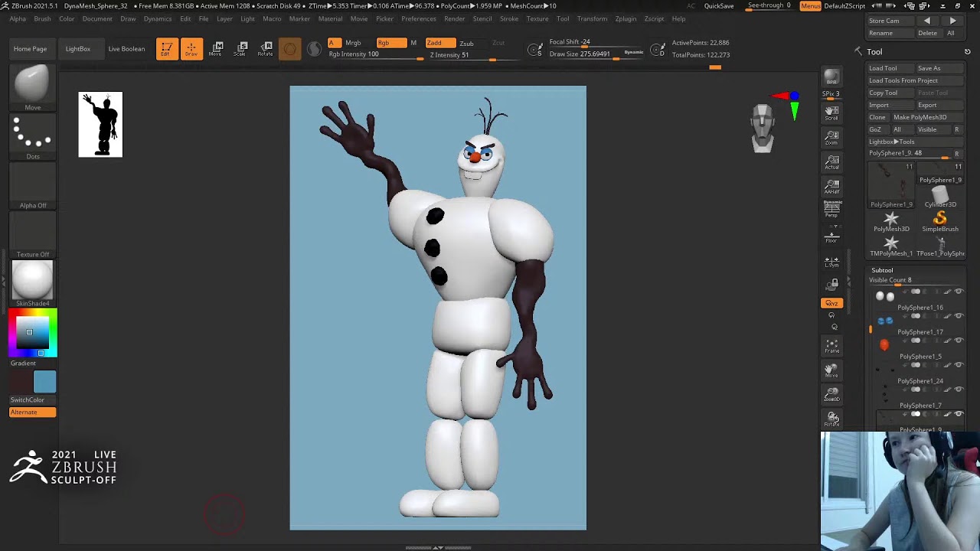The image size is (980, 551).
Task: Select the Cylinder3D tool icon
Action: 940,197
